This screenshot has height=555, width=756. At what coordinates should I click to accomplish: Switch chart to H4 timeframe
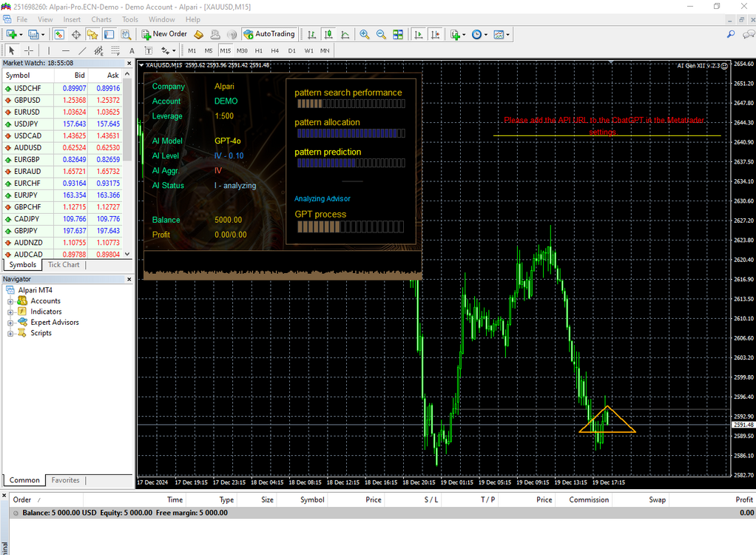(x=275, y=50)
